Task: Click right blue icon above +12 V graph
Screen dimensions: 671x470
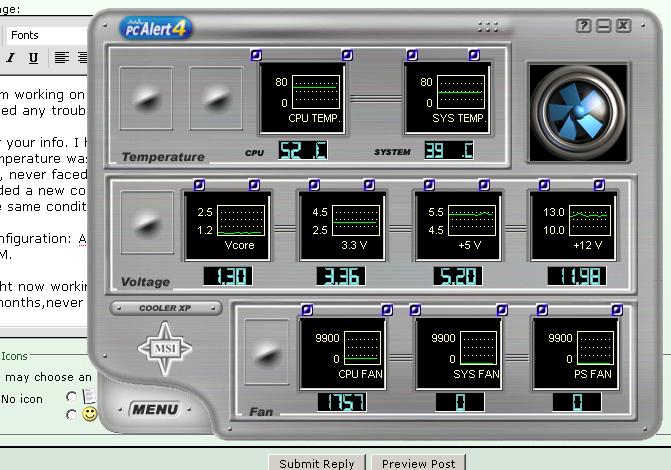Action: point(599,185)
